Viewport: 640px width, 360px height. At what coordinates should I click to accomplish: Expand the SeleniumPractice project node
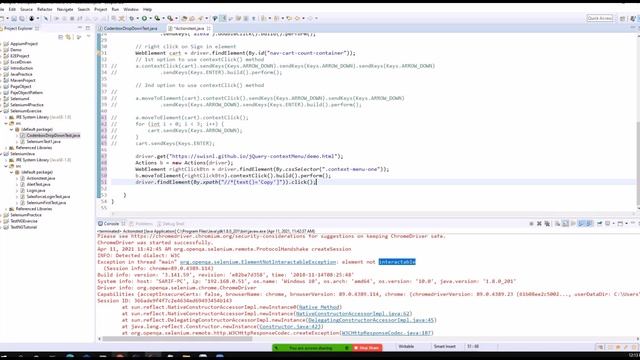[x=1, y=215]
